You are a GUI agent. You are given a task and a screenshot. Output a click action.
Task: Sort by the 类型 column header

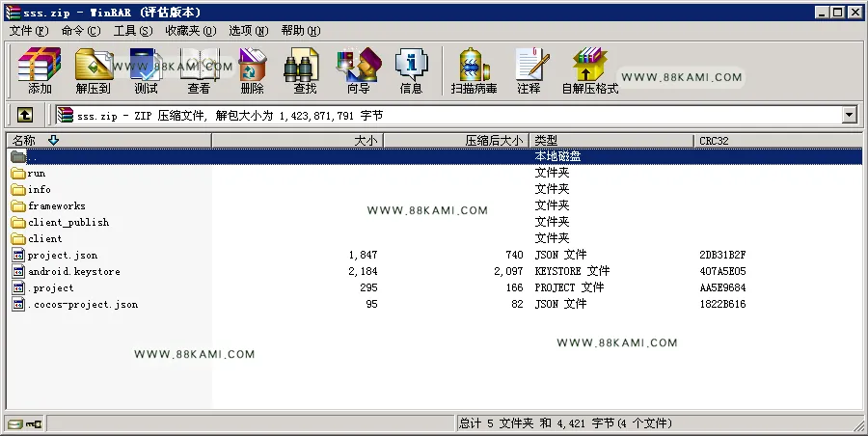point(611,141)
